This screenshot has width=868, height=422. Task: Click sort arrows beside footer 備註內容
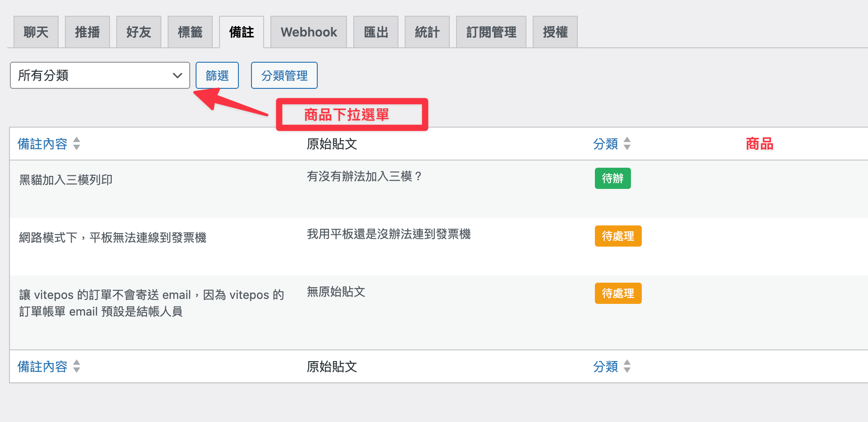[77, 366]
